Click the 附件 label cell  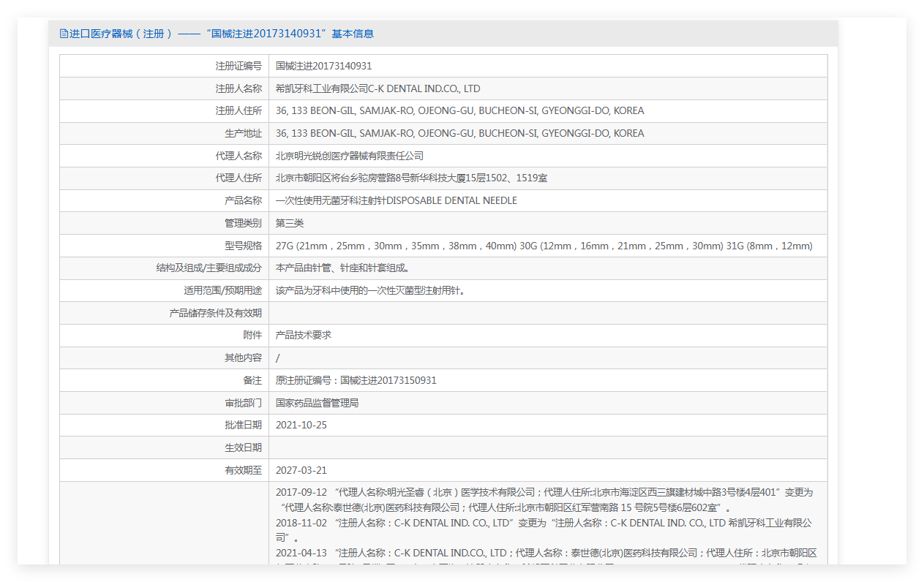pos(164,336)
